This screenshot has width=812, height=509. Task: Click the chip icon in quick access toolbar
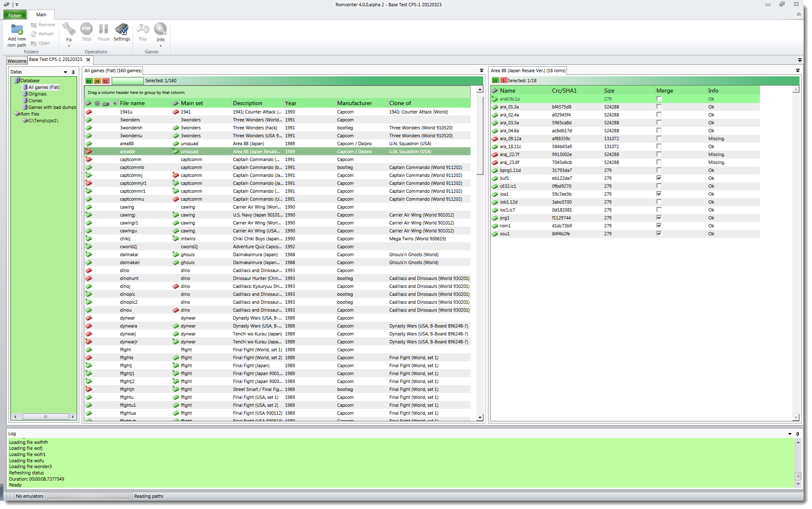coord(6,4)
